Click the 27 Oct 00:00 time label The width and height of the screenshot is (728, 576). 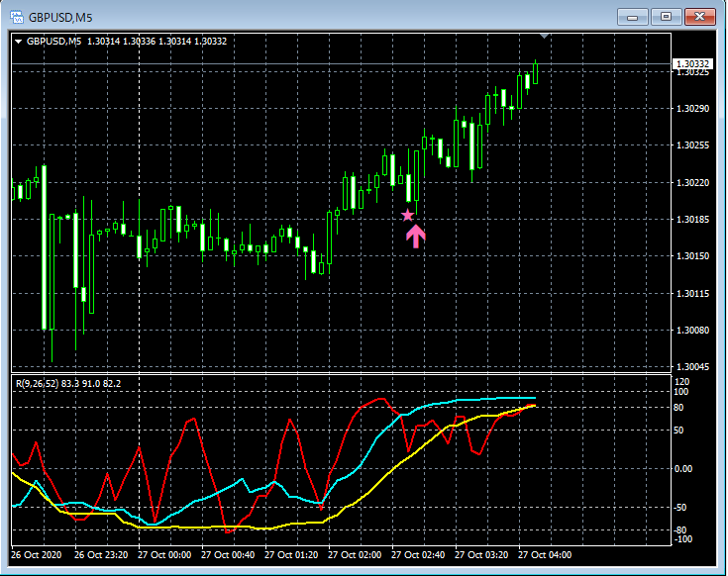point(164,555)
